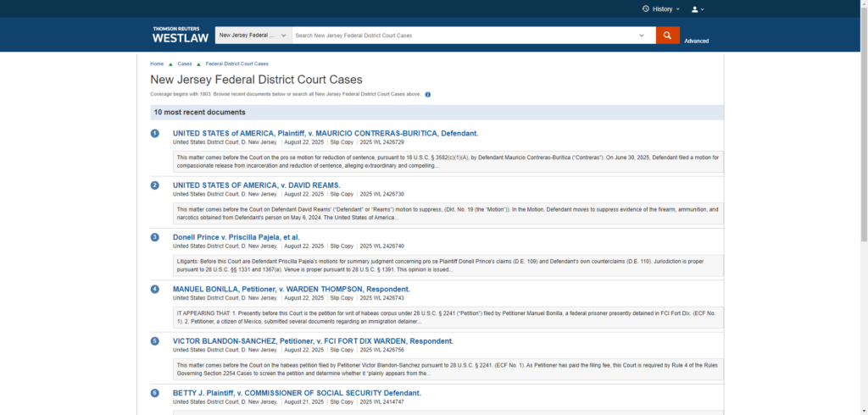Click the case search input field

pyautogui.click(x=462, y=36)
